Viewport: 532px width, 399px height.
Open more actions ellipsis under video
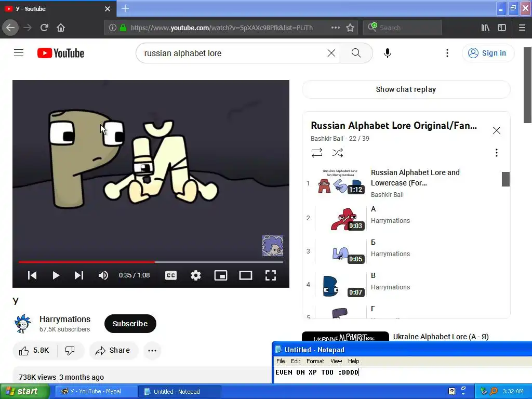(152, 351)
